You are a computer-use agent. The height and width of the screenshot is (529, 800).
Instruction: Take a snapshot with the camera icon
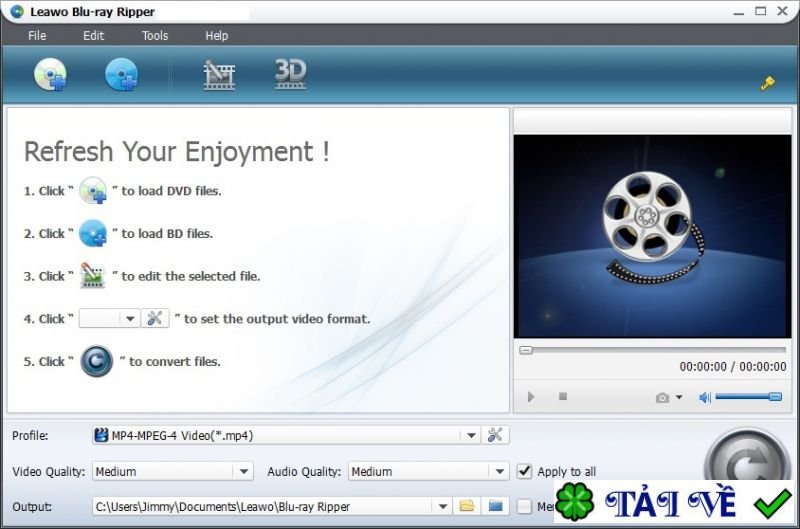pyautogui.click(x=662, y=397)
